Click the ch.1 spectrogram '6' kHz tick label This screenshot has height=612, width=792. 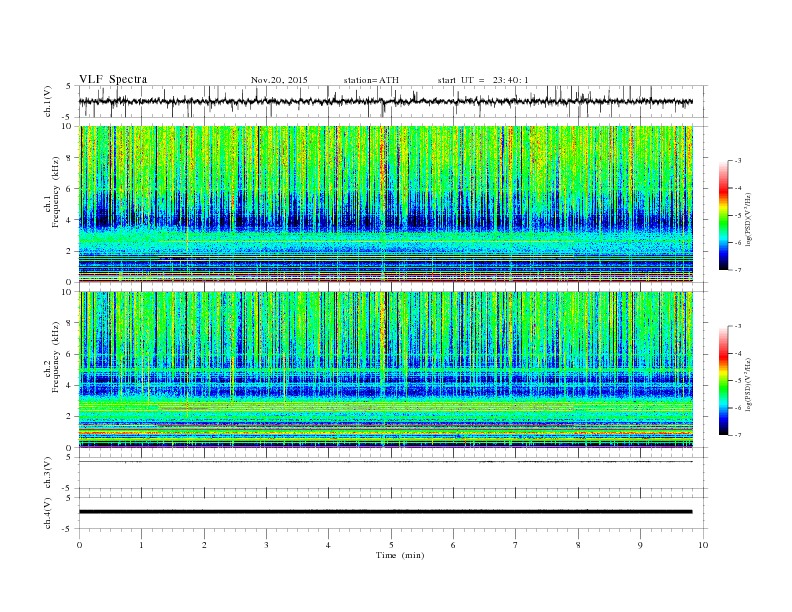click(x=70, y=189)
